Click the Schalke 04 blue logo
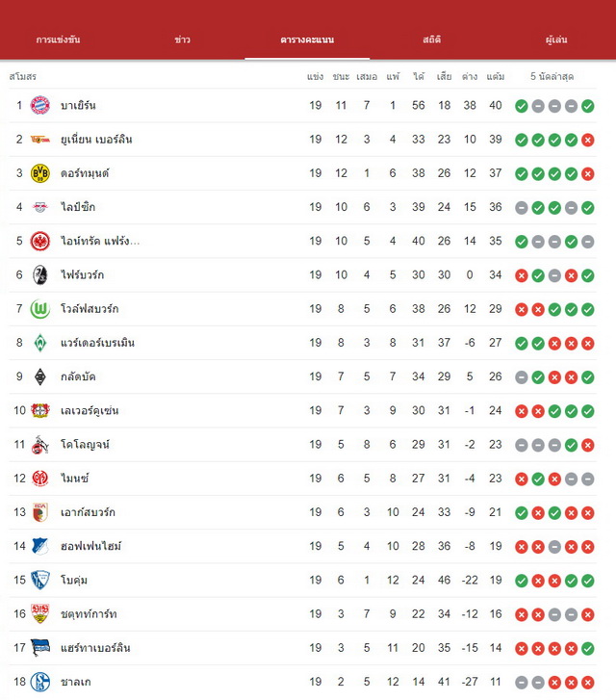This screenshot has height=700, width=616. 39,682
